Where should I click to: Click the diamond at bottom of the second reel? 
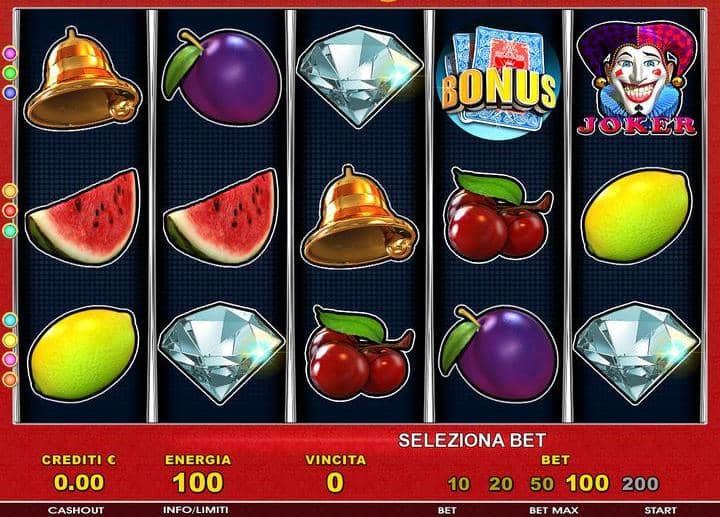click(x=221, y=353)
